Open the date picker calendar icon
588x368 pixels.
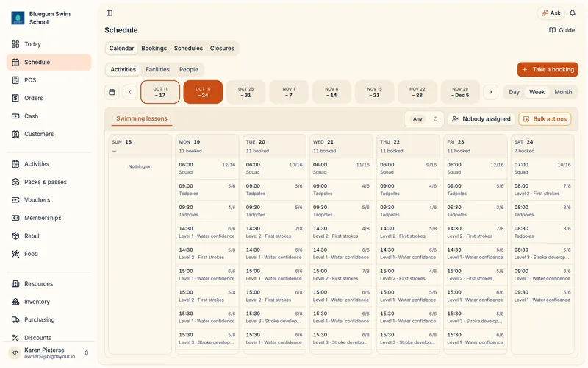click(x=112, y=92)
